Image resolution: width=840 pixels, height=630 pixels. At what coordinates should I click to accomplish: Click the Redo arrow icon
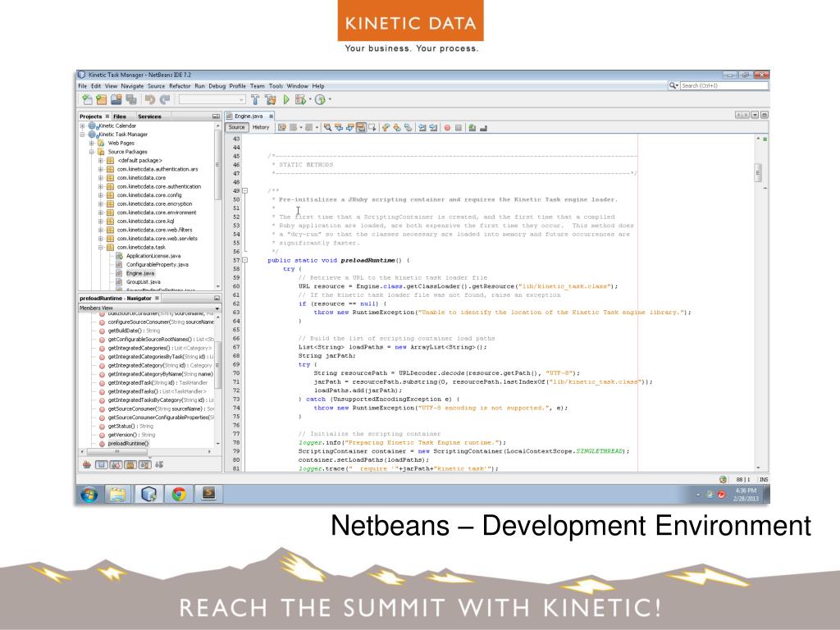tap(165, 99)
